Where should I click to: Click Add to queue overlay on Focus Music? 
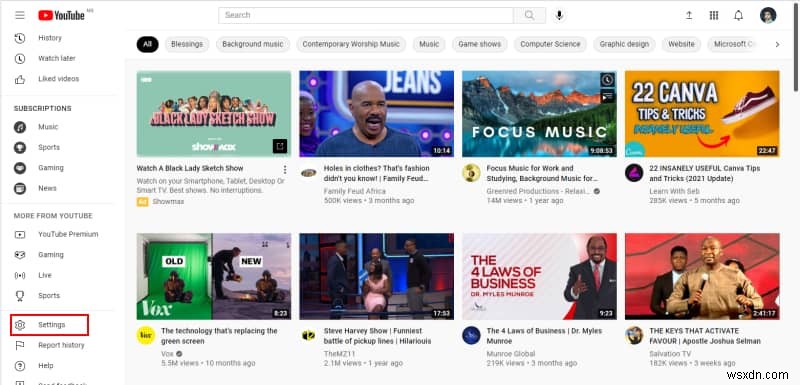click(607, 96)
